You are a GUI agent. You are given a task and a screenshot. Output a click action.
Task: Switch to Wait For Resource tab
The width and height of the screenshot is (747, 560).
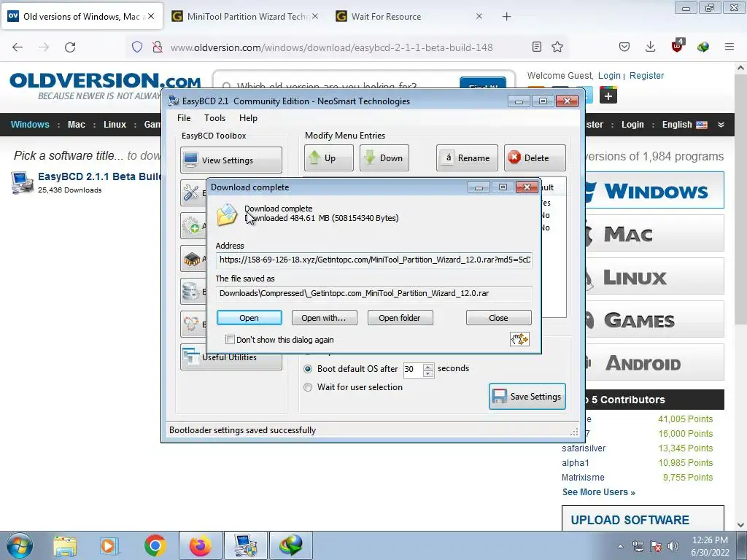pyautogui.click(x=410, y=17)
